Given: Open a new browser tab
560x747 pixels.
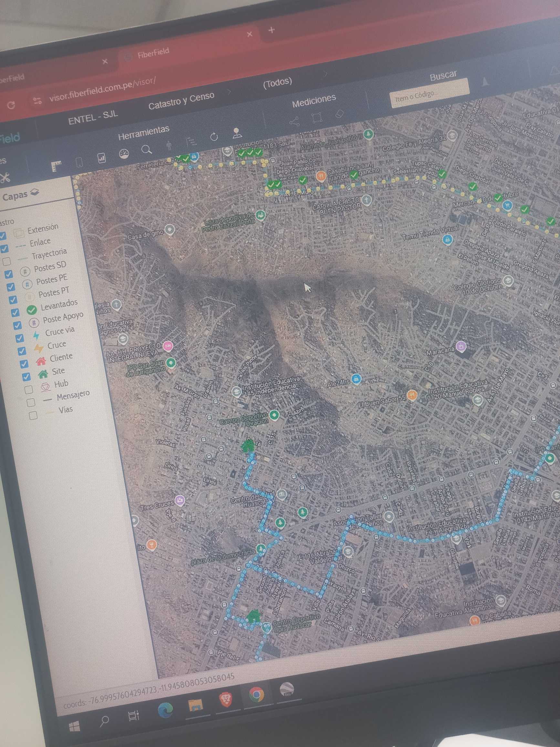Looking at the screenshot, I should click(x=271, y=30).
